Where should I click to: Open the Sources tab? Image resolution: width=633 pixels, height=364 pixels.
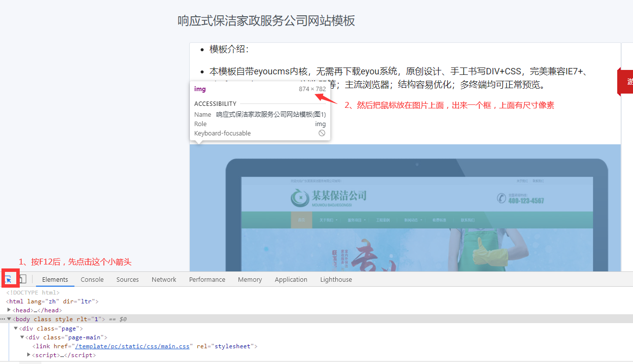(128, 279)
